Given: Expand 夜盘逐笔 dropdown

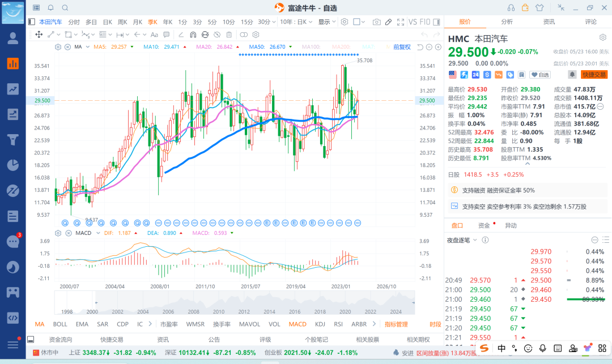Looking at the screenshot, I should pos(475,240).
